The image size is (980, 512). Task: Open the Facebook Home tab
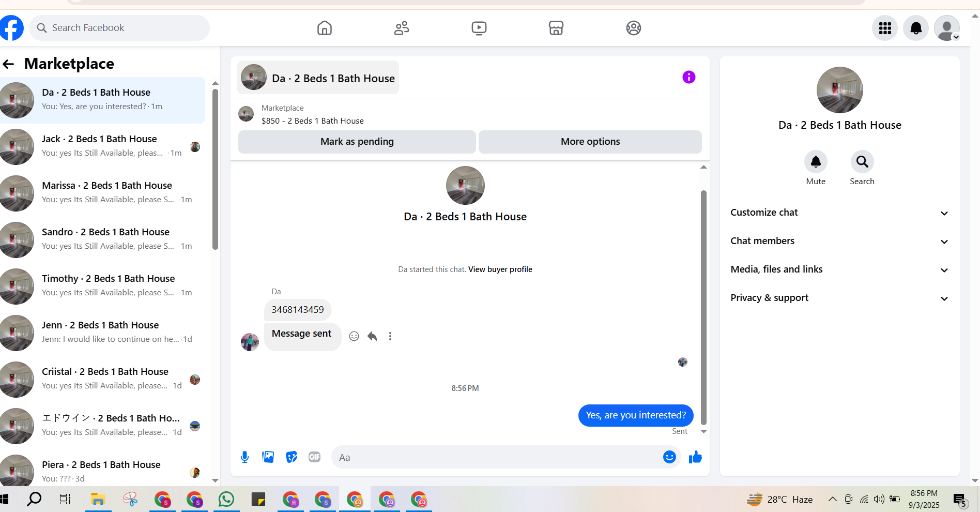(325, 28)
